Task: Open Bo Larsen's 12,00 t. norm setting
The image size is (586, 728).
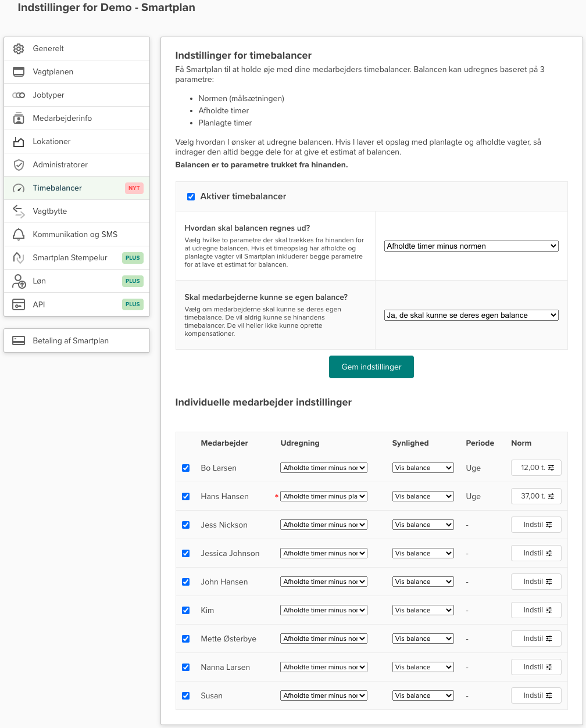Action: [535, 468]
